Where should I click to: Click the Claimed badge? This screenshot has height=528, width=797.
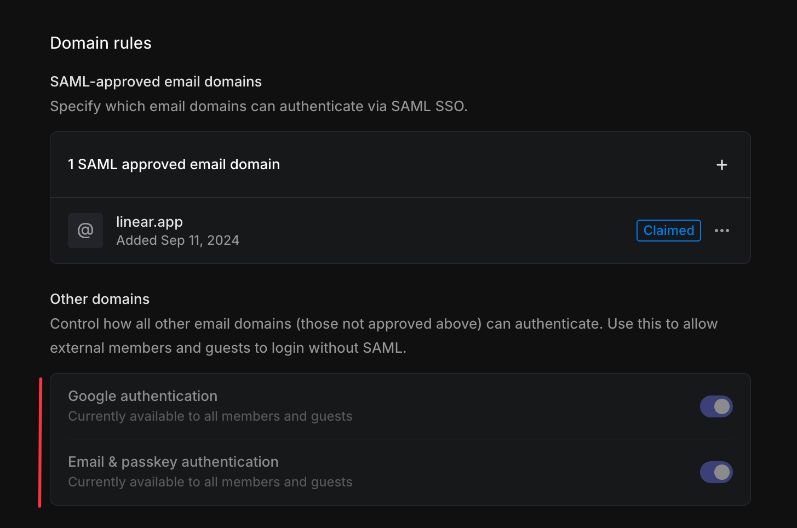pos(668,231)
